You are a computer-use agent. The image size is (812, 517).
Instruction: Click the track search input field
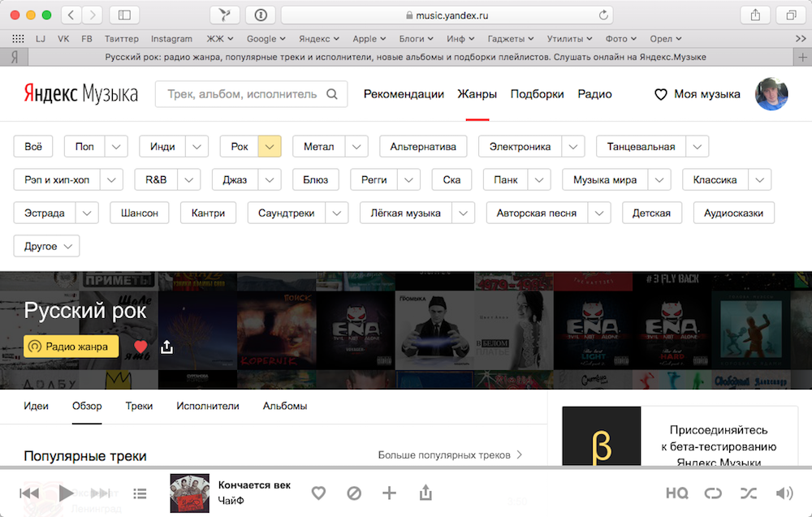tap(251, 94)
